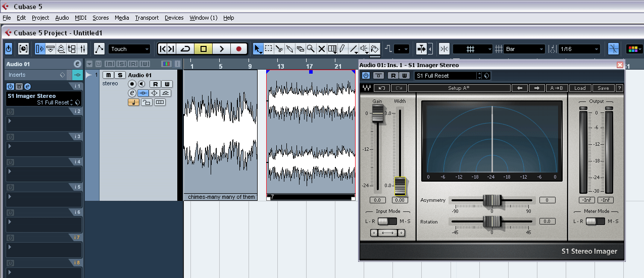
Task: Open the Audio menu
Action: [62, 18]
